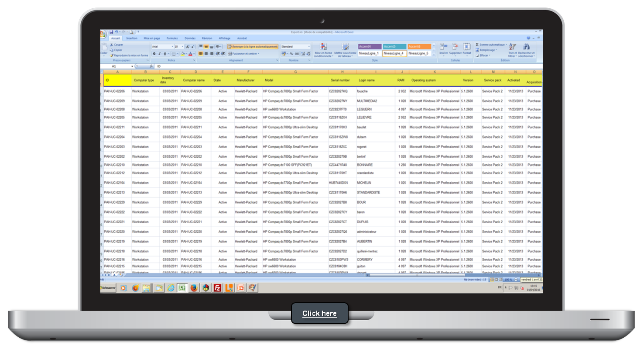This screenshot has height=353, width=644.
Task: Align text left
Action: click(201, 54)
